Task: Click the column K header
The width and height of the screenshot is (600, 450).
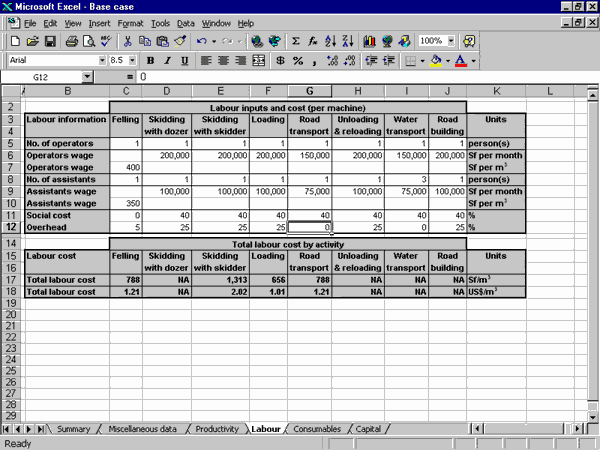Action: click(496, 92)
